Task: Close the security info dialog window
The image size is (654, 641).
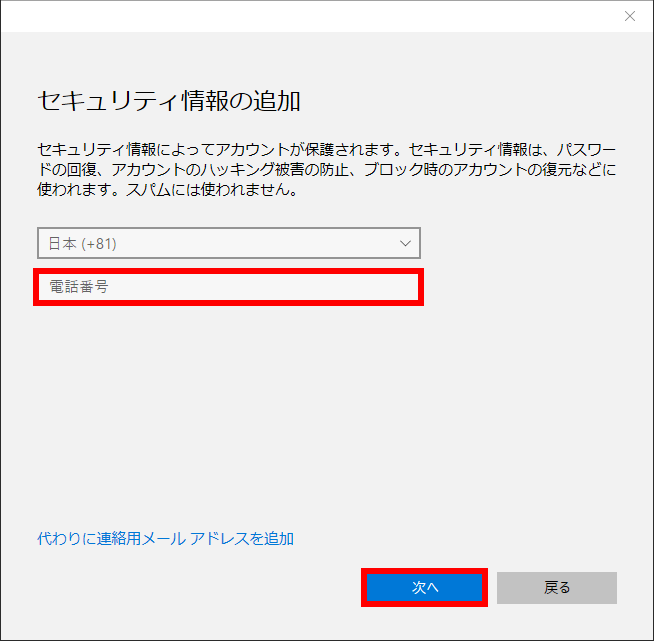Action: (x=629, y=16)
